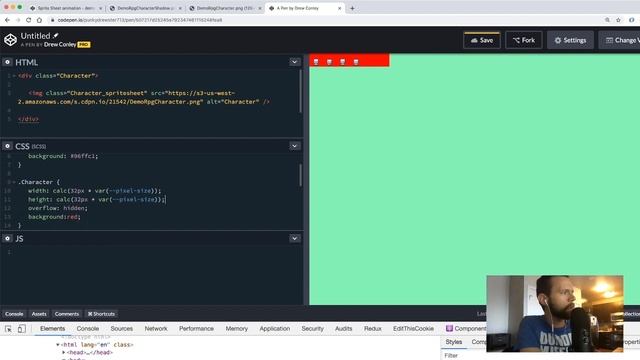640x360 pixels.
Task: Click 'background:red;' line in CSS editor
Action: pyautogui.click(x=54, y=217)
